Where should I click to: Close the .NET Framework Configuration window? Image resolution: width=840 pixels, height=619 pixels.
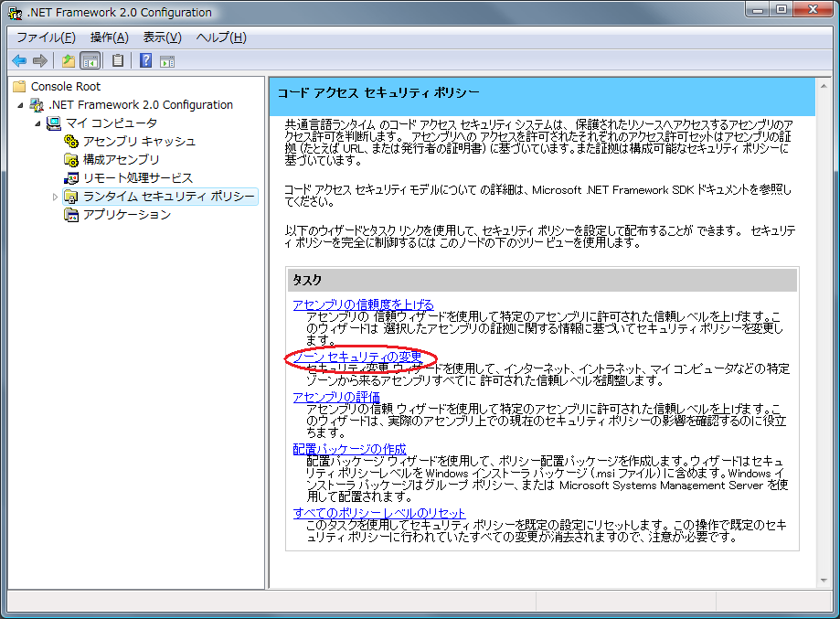tap(813, 10)
